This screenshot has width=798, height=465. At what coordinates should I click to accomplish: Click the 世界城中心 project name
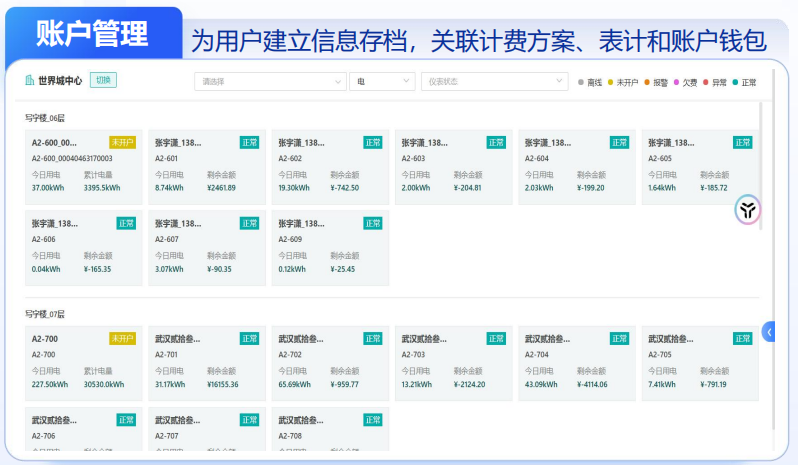60,80
